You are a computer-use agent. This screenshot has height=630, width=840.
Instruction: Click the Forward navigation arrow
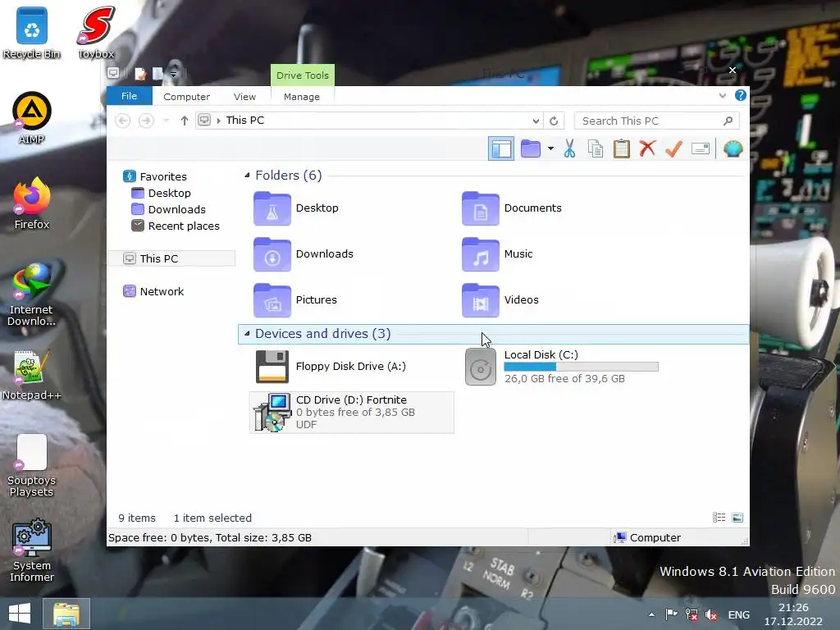146,121
